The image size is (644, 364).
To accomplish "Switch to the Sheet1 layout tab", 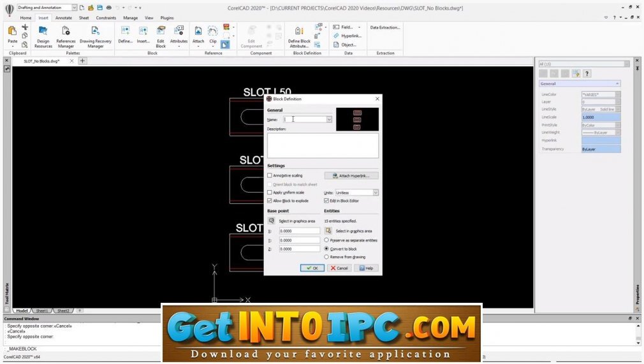I will pos(42,310).
